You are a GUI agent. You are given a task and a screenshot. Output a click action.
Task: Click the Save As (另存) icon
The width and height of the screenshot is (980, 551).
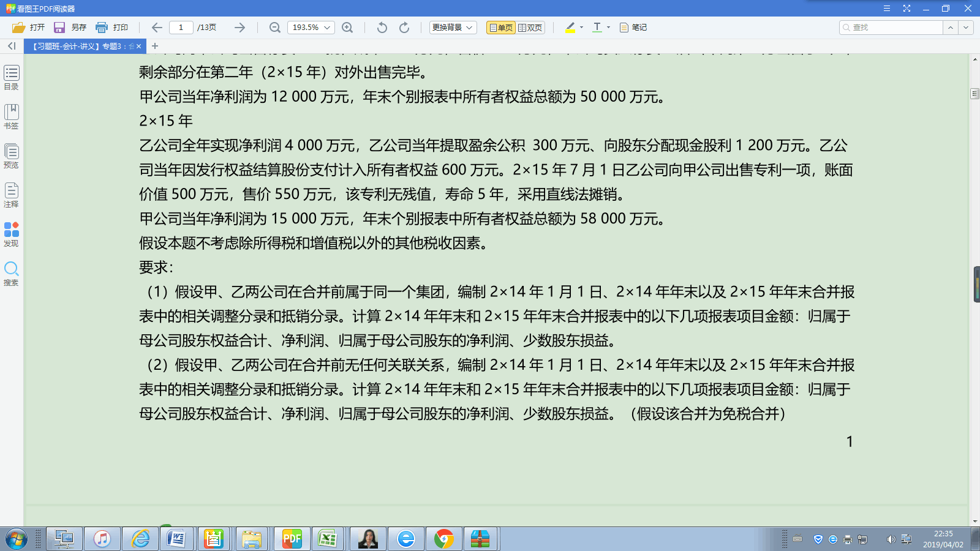(x=59, y=28)
